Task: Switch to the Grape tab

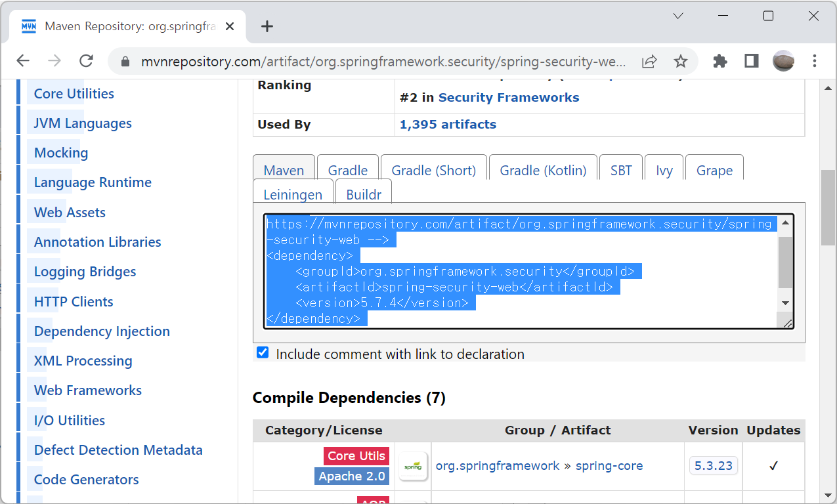Action: tap(714, 171)
